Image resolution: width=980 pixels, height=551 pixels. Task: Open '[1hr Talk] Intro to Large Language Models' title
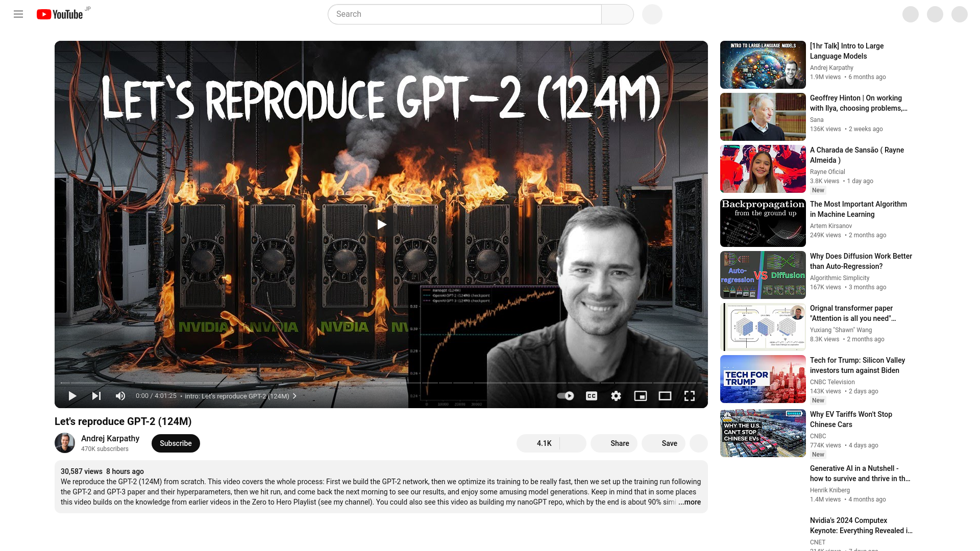[847, 51]
